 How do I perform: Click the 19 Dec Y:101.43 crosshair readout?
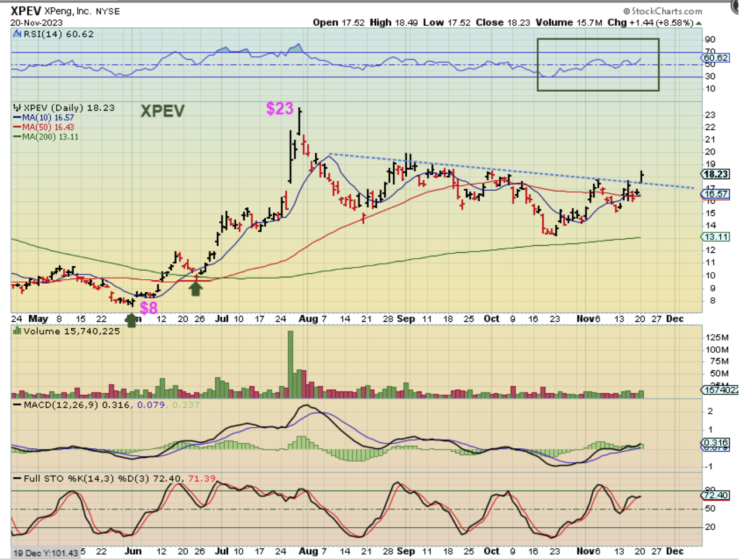tap(45, 553)
